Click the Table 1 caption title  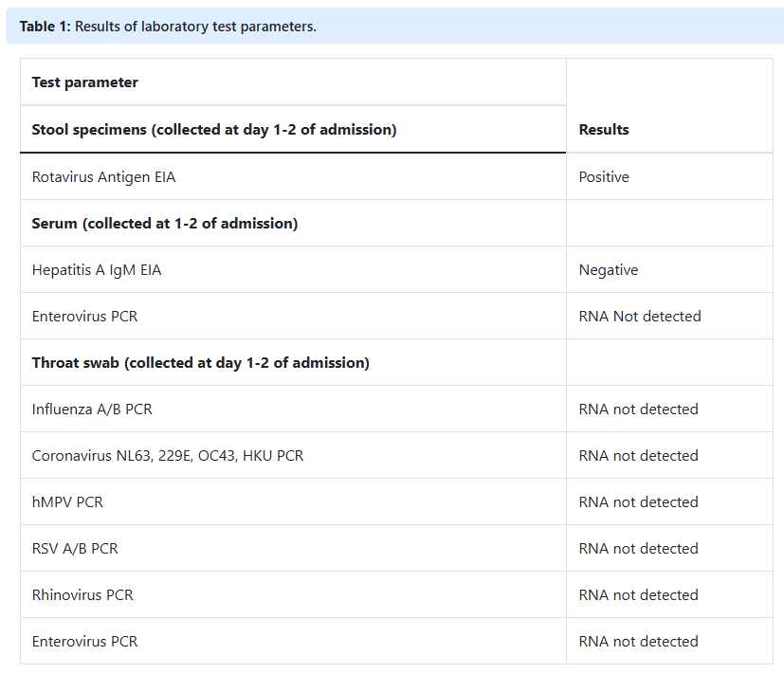tap(168, 27)
